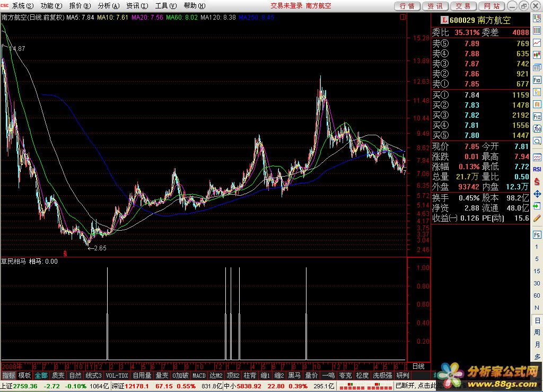The width and height of the screenshot is (543, 392).
Task: Select the 黑马 indicator tab
Action: [295, 376]
